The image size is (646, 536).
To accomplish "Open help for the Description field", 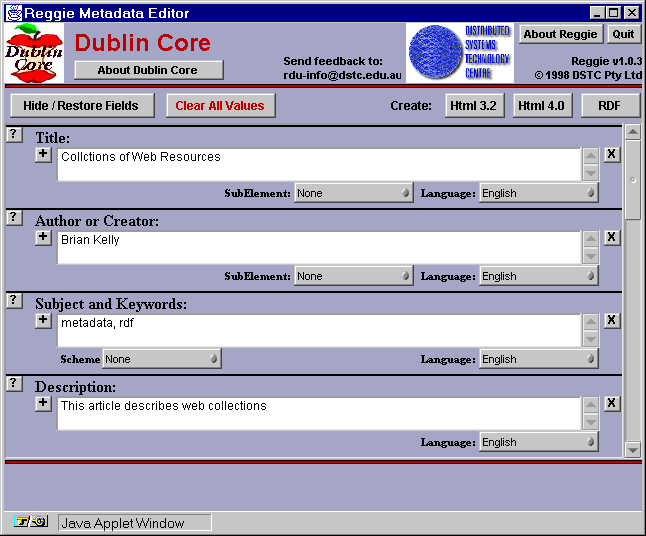I will (x=14, y=384).
